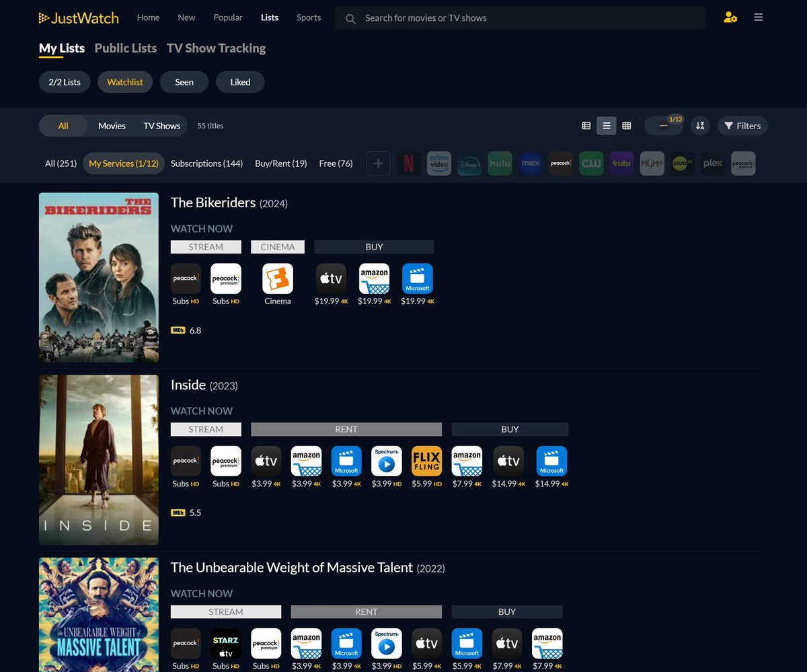Screen dimensions: 807x672
Task: Select the Tubi provider icon
Action: [x=622, y=163]
